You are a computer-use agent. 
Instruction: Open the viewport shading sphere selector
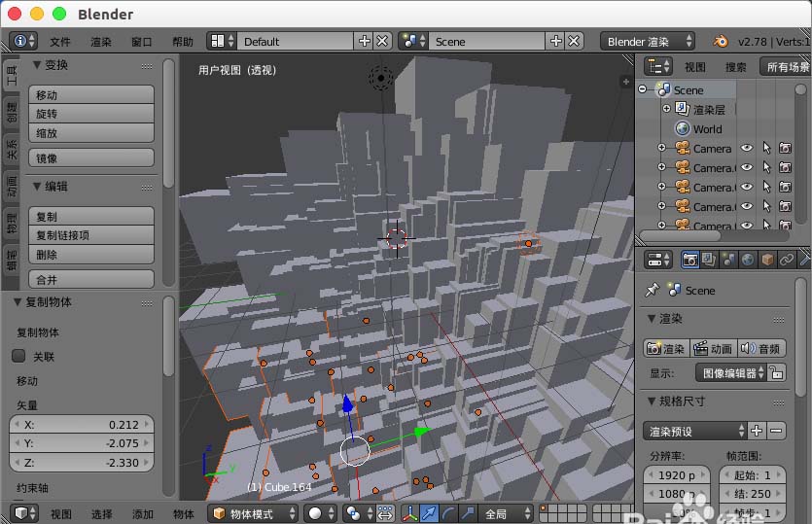pyautogui.click(x=320, y=513)
